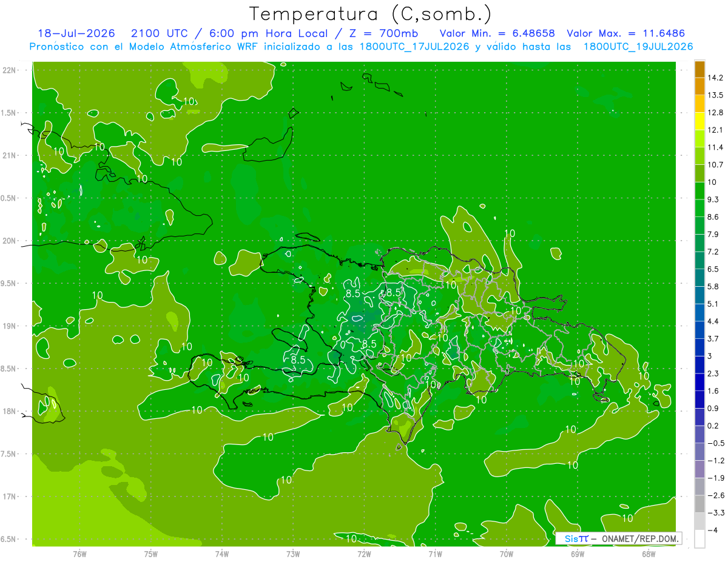Click the "7.9" legend value
The width and height of the screenshot is (728, 562).
point(713,234)
